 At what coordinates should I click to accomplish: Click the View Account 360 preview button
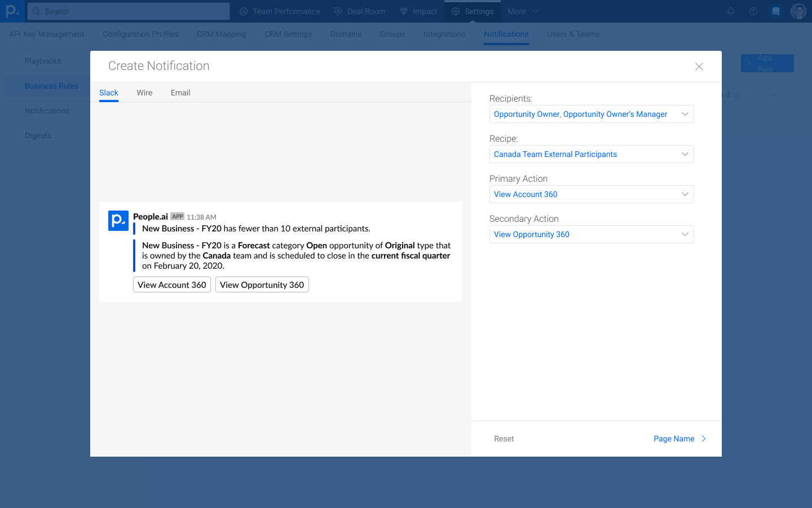tap(172, 284)
